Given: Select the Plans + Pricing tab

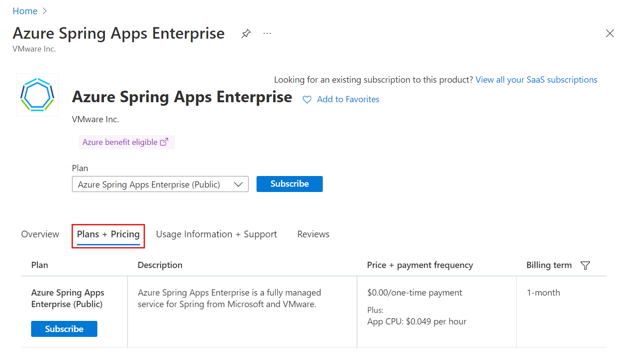Looking at the screenshot, I should click(108, 234).
